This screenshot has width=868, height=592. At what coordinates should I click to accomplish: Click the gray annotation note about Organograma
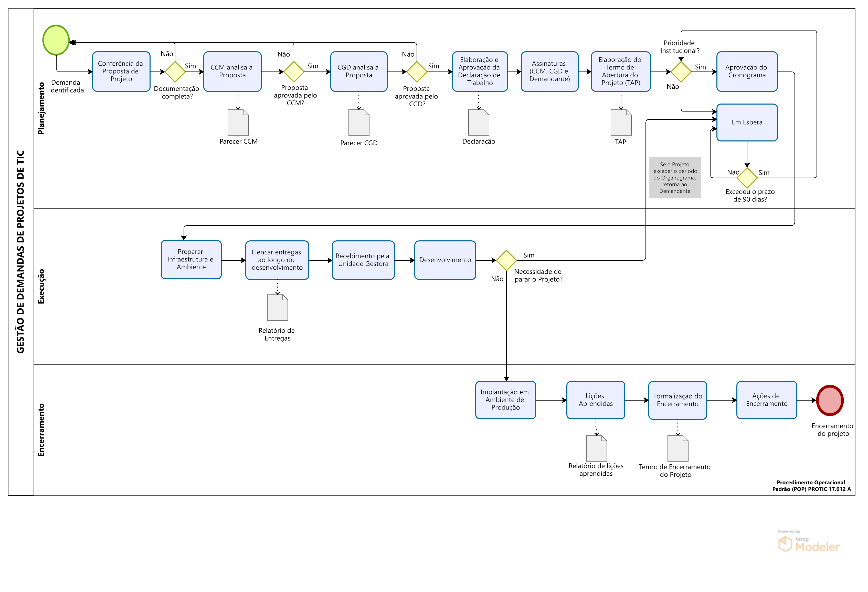(x=675, y=178)
